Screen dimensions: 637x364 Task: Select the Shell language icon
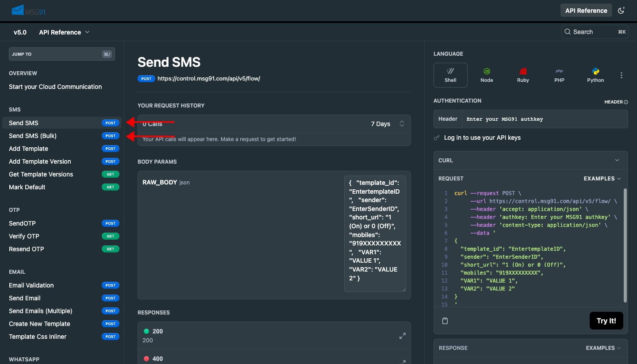coord(450,75)
